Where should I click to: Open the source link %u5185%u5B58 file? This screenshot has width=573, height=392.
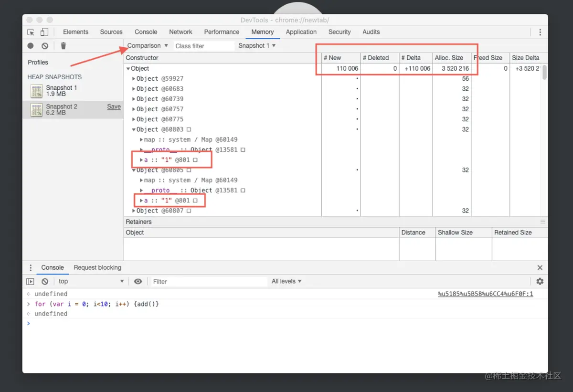(x=485, y=294)
